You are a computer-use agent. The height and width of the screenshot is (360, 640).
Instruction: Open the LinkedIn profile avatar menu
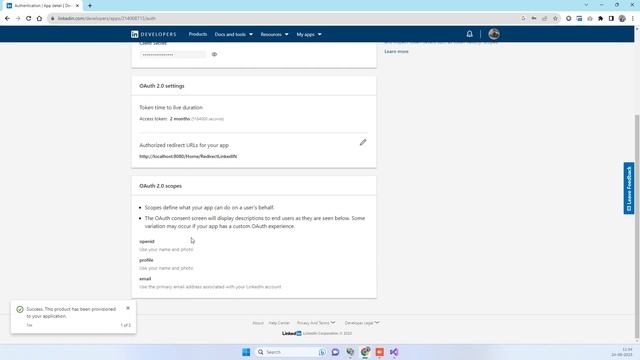click(x=494, y=34)
